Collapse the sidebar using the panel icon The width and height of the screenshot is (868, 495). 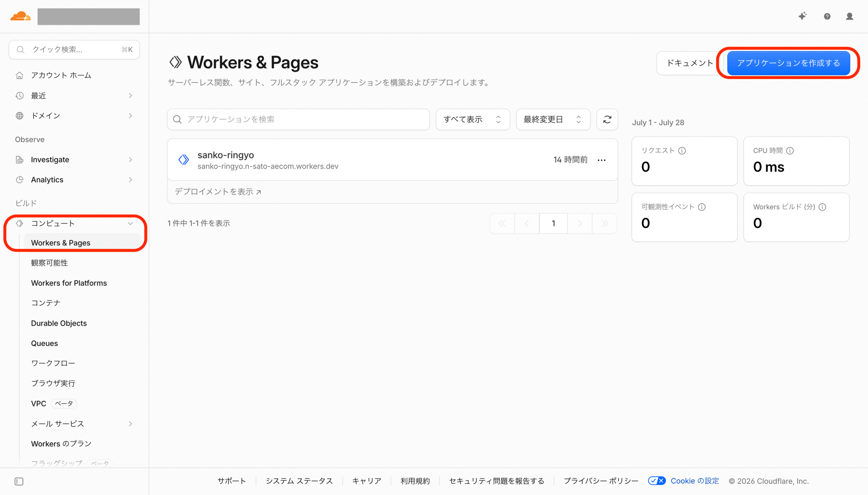(x=19, y=481)
